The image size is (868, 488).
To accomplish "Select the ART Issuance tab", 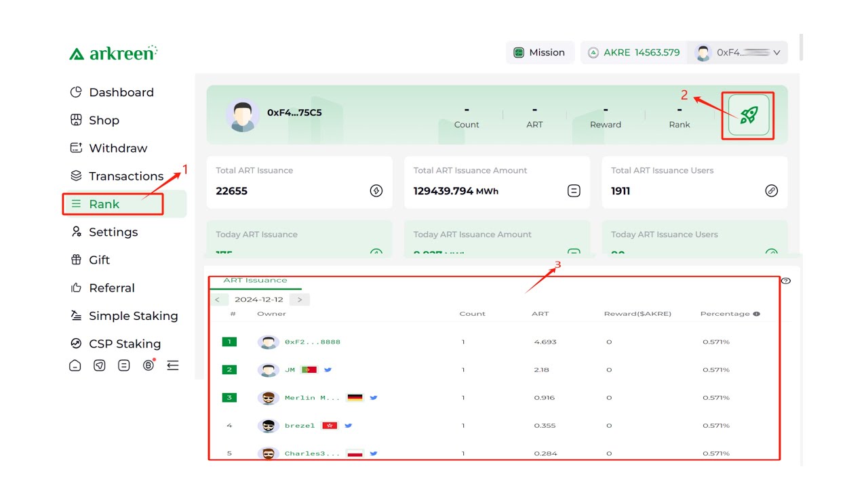I will click(255, 281).
